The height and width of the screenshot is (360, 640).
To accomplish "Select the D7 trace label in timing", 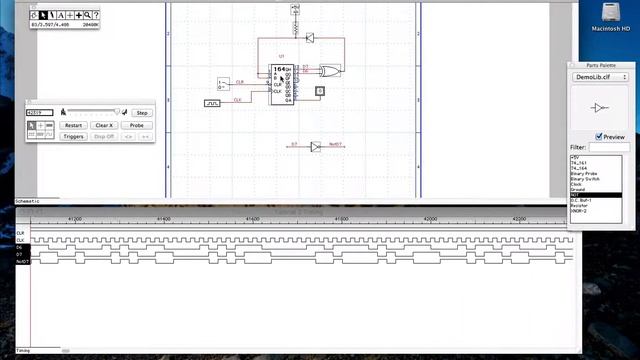I will point(19,254).
